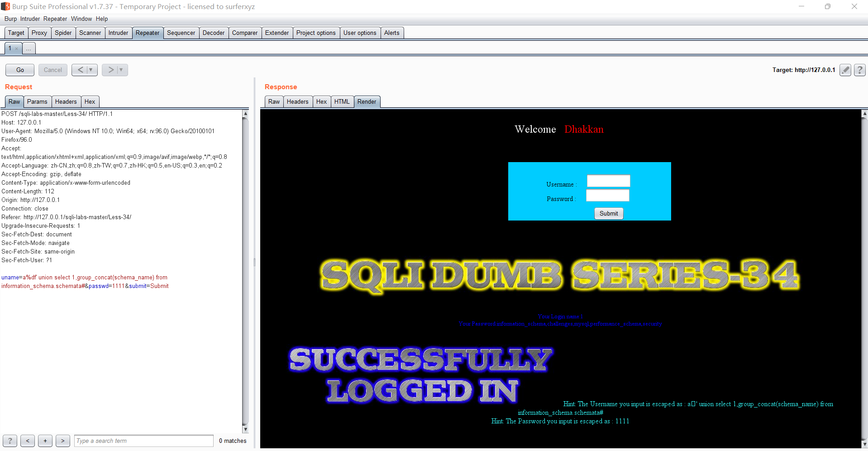Open the Alerts tab
Viewport: 868px width, 451px height.
392,33
